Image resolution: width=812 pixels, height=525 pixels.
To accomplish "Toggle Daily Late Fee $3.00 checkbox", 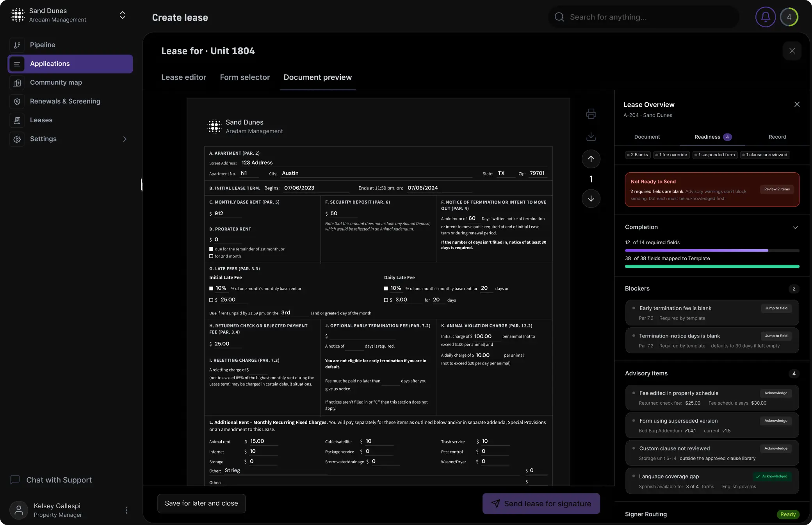I will pyautogui.click(x=386, y=300).
